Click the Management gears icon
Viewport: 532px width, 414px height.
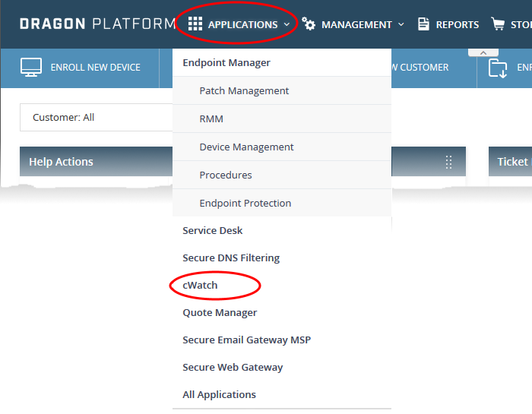click(309, 24)
